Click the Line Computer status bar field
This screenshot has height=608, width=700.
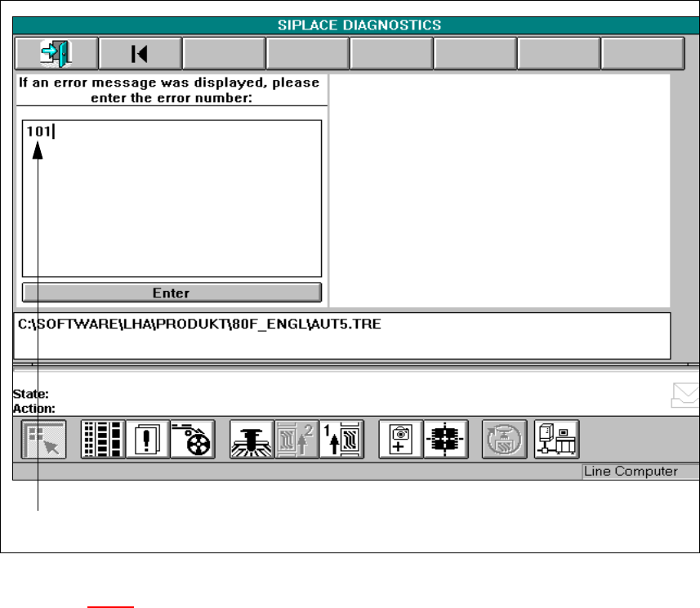point(641,472)
